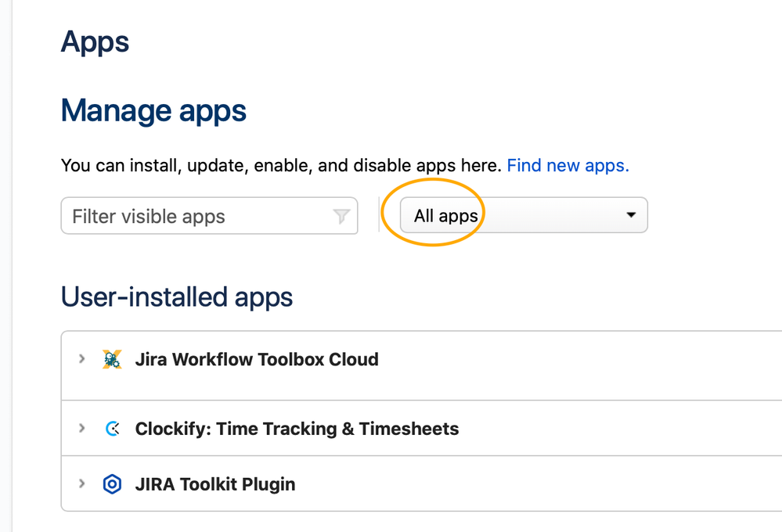Click the Clockify app logo icon
Screen dimensions: 782x532
coord(113,428)
